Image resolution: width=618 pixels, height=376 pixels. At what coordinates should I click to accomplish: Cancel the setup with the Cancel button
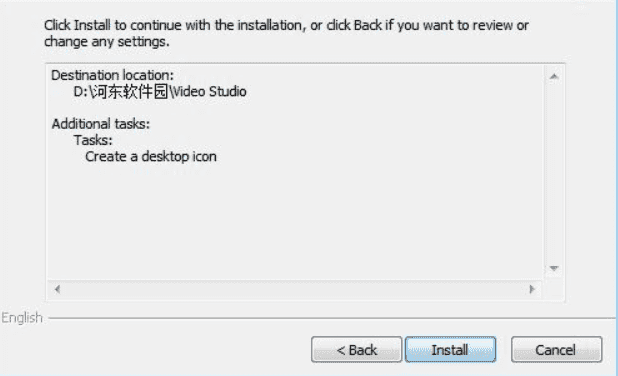556,349
